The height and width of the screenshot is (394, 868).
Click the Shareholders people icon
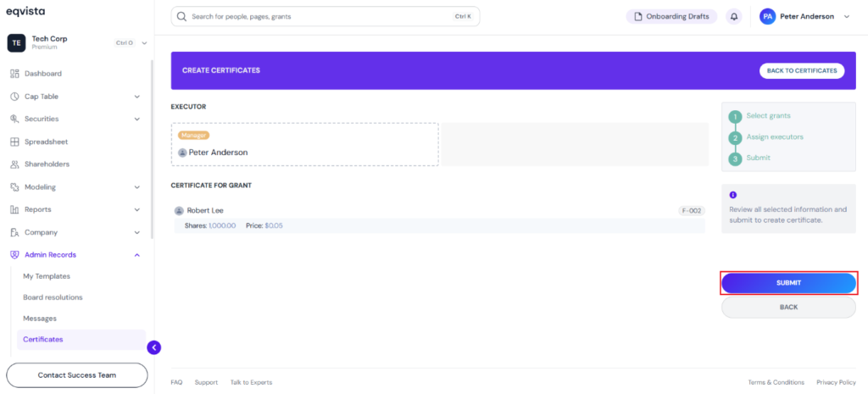click(15, 164)
